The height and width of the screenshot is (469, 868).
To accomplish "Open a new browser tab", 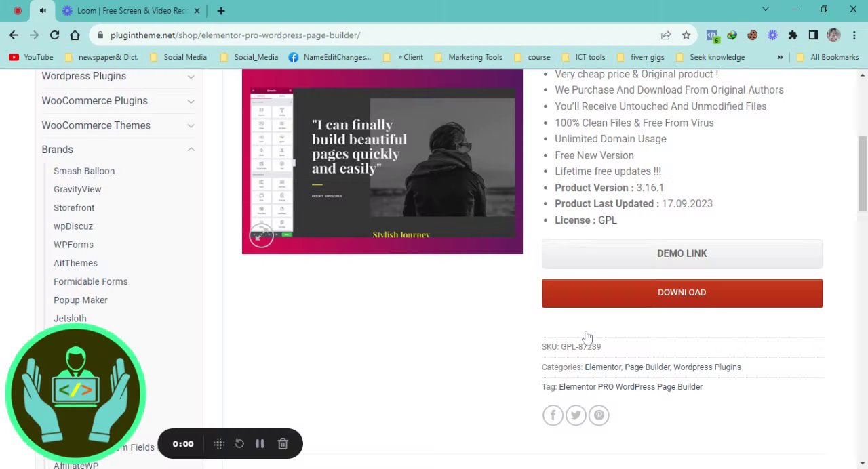I will (221, 11).
